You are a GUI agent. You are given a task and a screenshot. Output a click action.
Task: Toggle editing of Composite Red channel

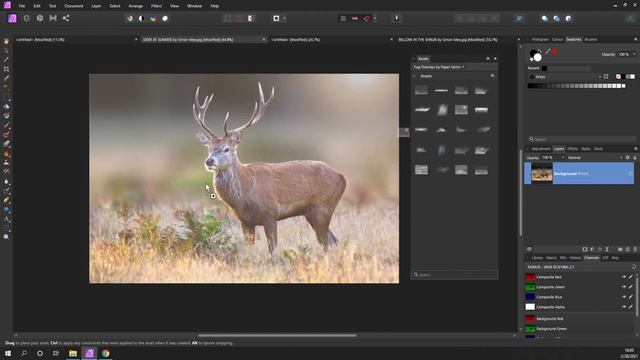tap(631, 277)
